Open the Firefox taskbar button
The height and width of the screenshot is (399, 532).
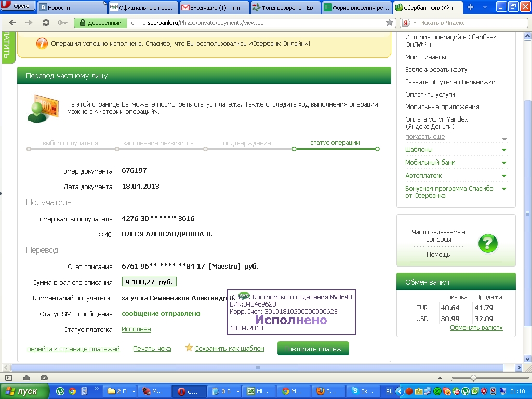[x=327, y=391]
